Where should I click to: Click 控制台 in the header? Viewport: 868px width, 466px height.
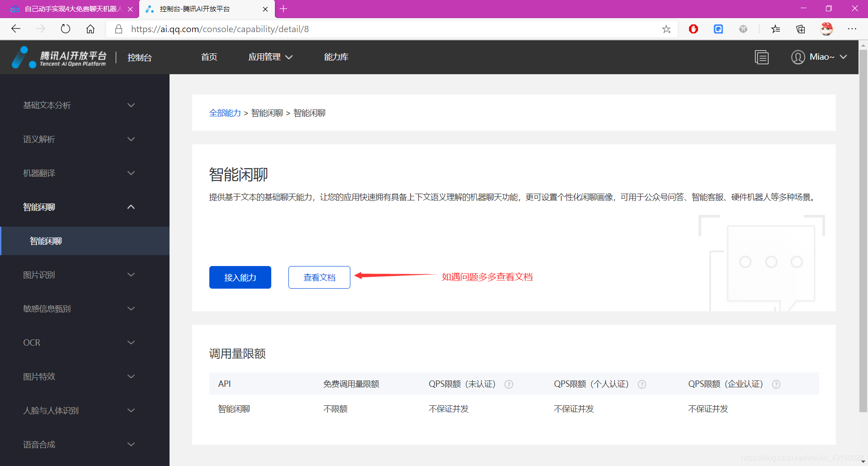click(x=140, y=57)
